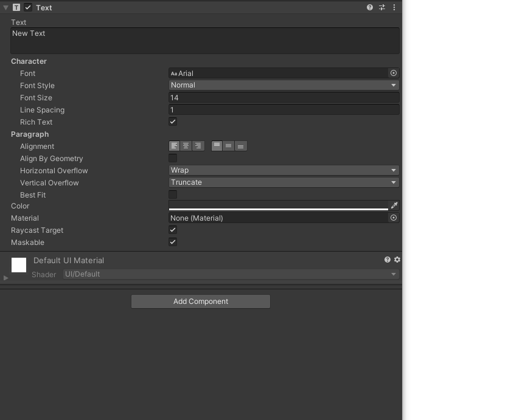
Task: Enable the Best Fit checkbox
Action: pyautogui.click(x=173, y=195)
